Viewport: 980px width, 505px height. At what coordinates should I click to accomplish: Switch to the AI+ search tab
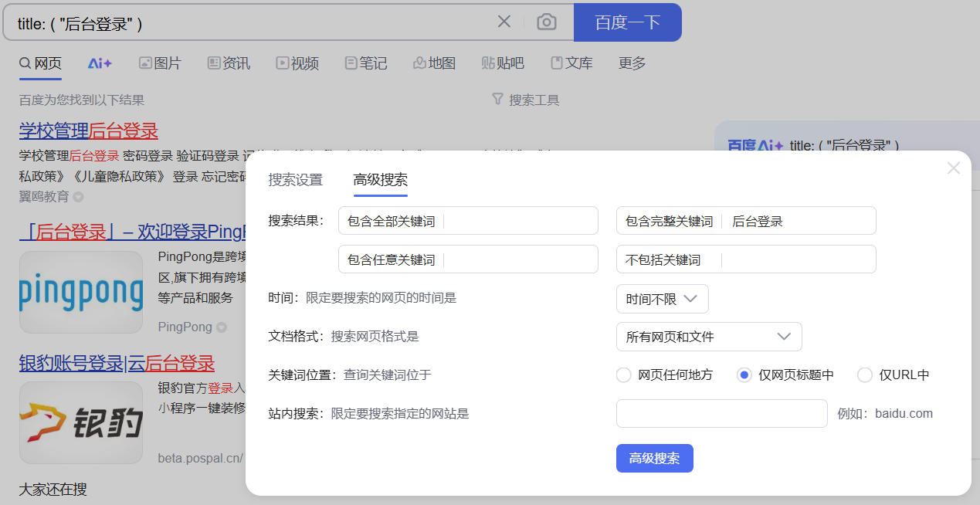[100, 63]
